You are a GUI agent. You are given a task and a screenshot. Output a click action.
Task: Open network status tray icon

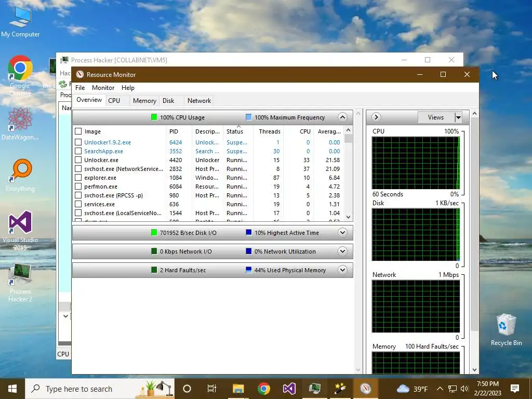pos(453,389)
